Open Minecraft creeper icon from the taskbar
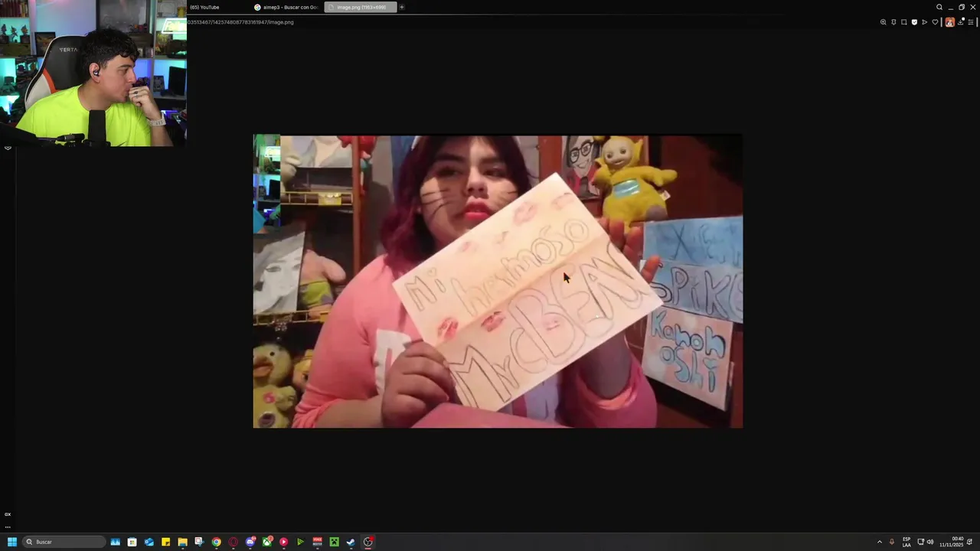The image size is (980, 551). (335, 542)
